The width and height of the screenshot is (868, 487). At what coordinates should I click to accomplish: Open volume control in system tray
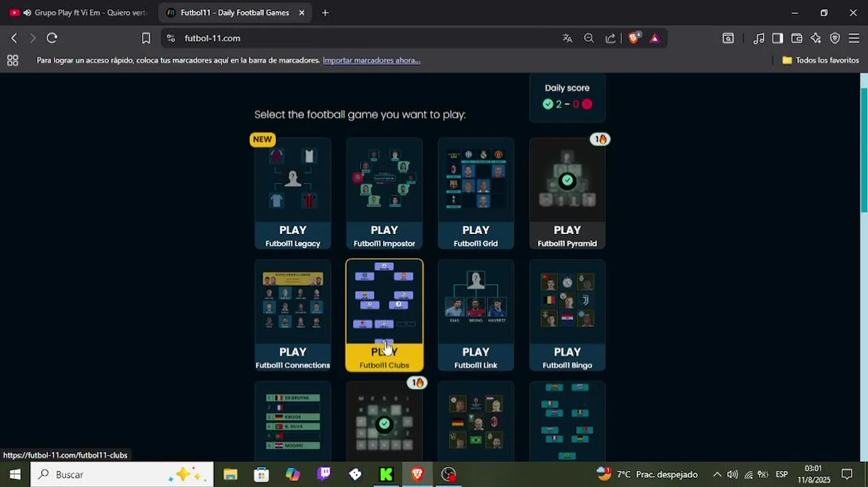coord(732,474)
